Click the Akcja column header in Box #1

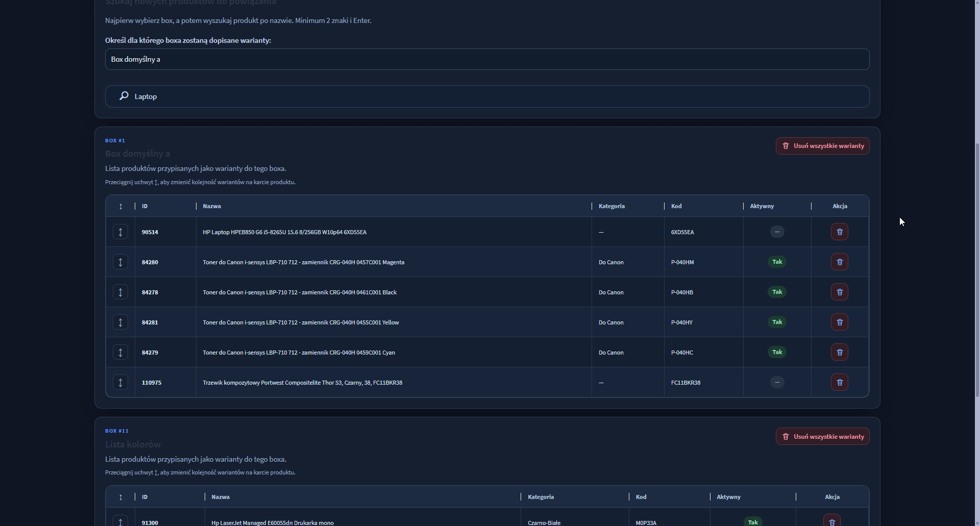840,206
